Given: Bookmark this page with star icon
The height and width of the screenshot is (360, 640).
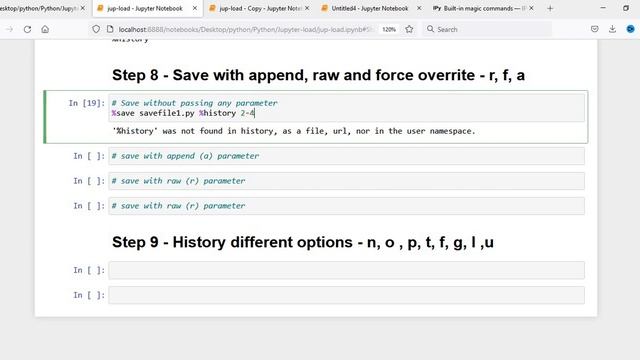Looking at the screenshot, I should click(409, 29).
